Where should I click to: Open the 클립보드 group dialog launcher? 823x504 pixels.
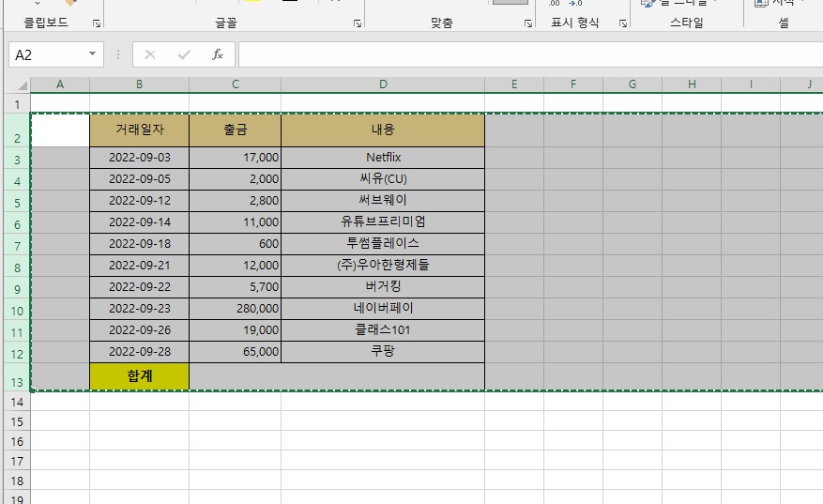click(96, 23)
